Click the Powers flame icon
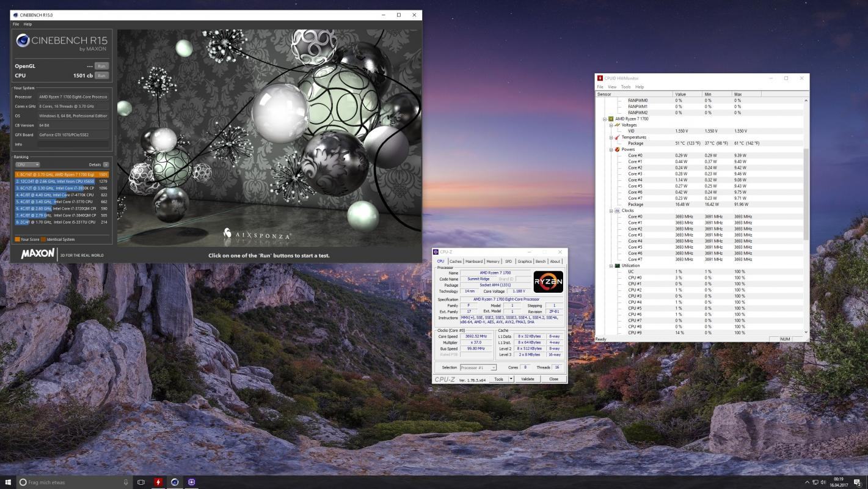Screen dimensions: 868x489 617,149
